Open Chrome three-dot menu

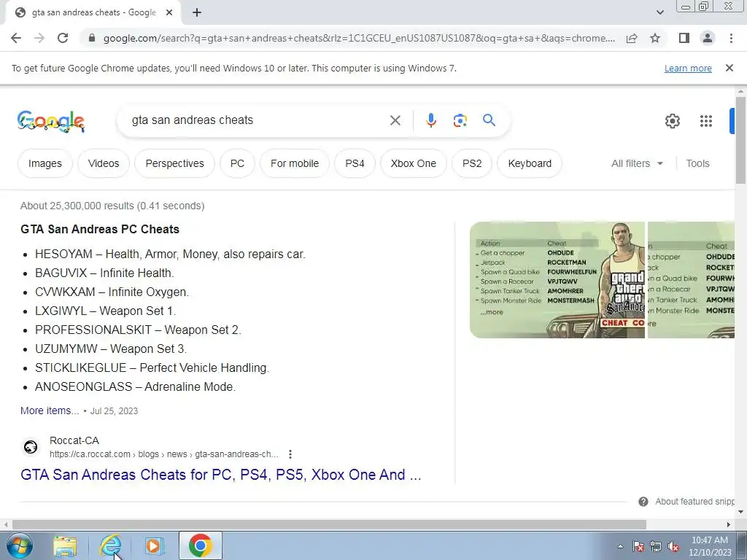tap(731, 38)
